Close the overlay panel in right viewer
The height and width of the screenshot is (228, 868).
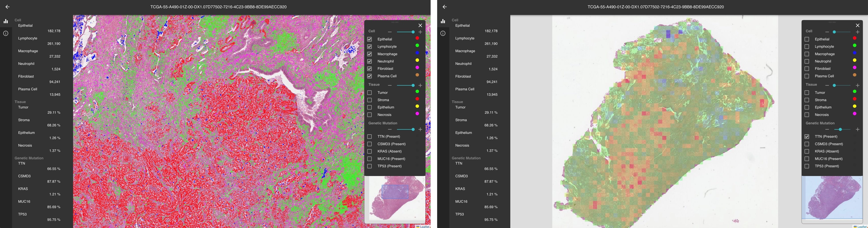coord(858,25)
